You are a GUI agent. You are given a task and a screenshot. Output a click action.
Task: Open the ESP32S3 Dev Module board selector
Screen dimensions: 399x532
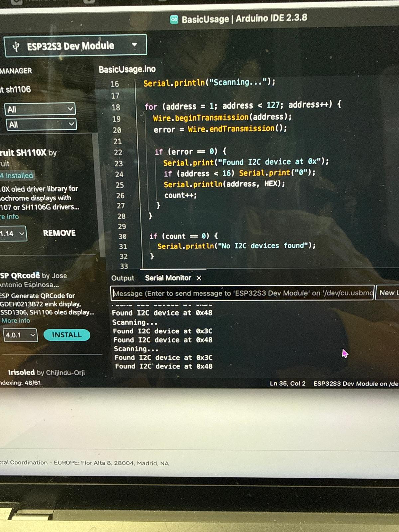(x=75, y=45)
